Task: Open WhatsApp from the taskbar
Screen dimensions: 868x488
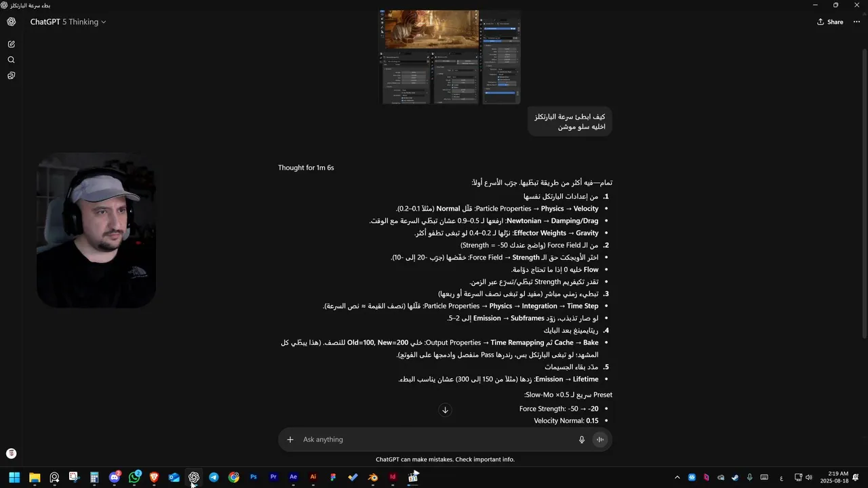Action: tap(134, 477)
